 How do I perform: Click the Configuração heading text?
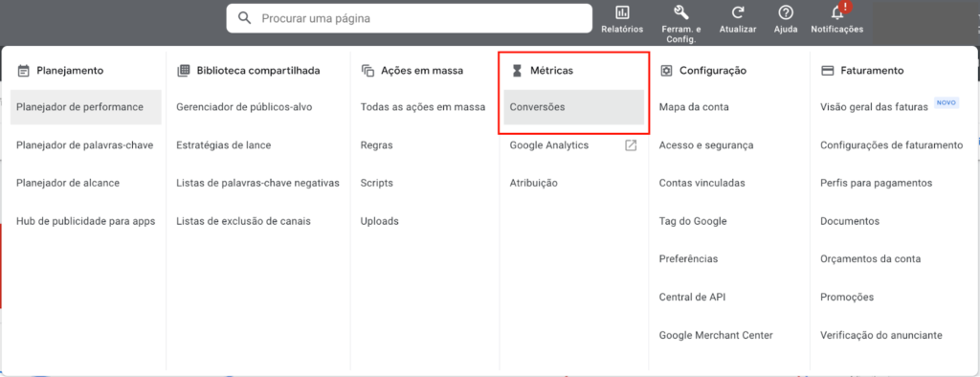click(x=712, y=71)
